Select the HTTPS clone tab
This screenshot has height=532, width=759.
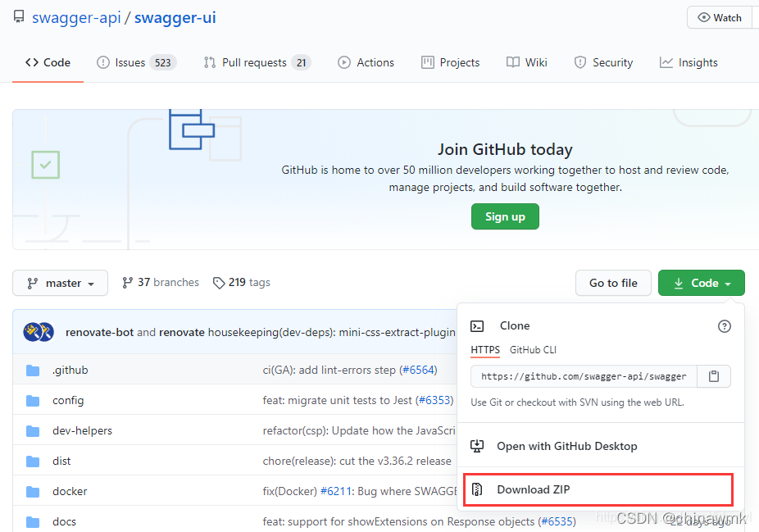tap(485, 349)
